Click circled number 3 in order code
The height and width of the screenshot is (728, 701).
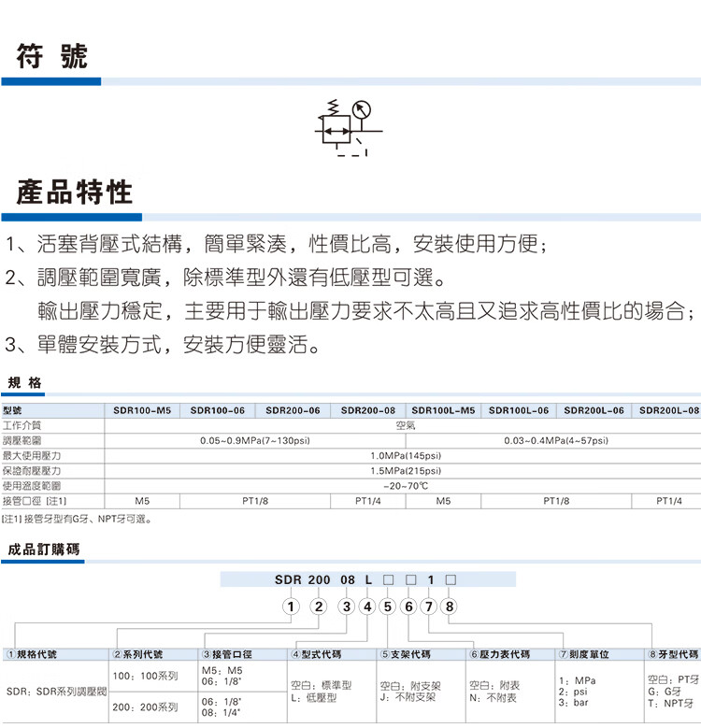(x=347, y=607)
